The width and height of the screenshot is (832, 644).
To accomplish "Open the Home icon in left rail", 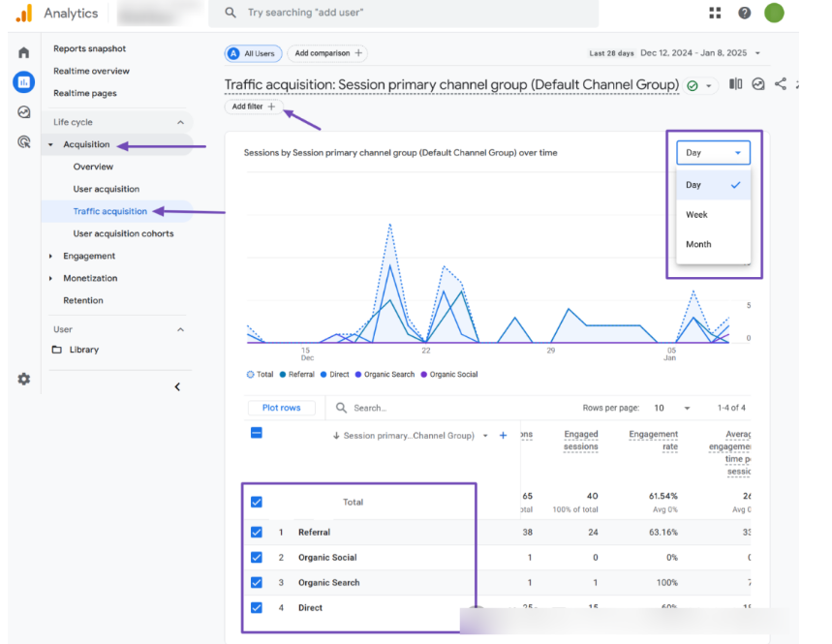I will (x=24, y=52).
